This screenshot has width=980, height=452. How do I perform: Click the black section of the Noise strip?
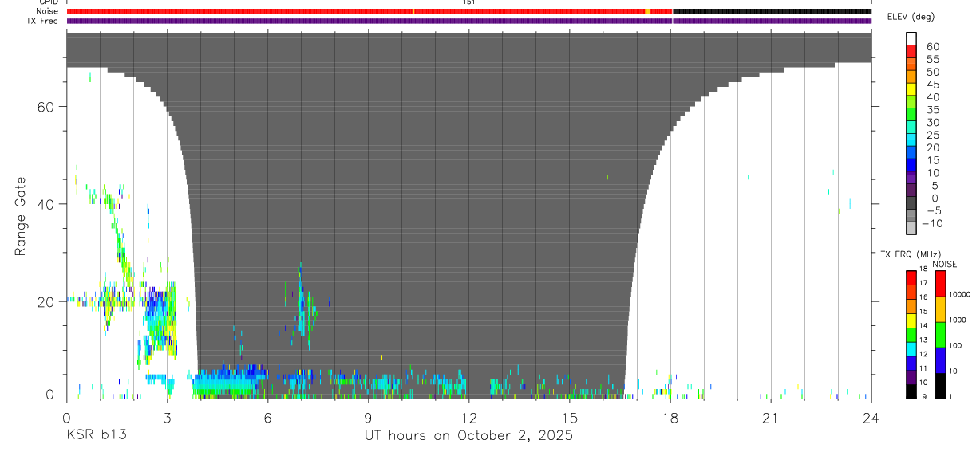(x=772, y=11)
